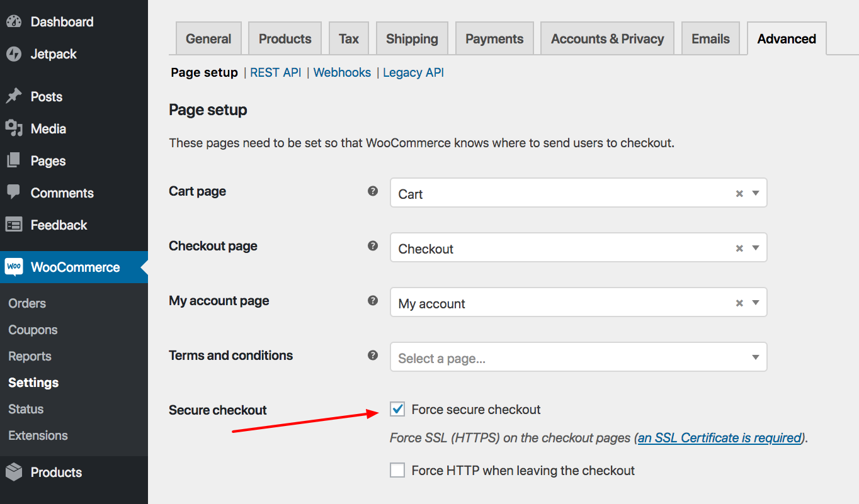
Task: Open the My account page dropdown
Action: pyautogui.click(x=755, y=302)
